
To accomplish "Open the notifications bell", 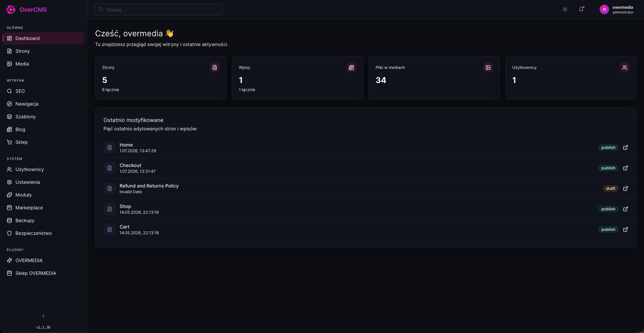I will click(x=581, y=9).
